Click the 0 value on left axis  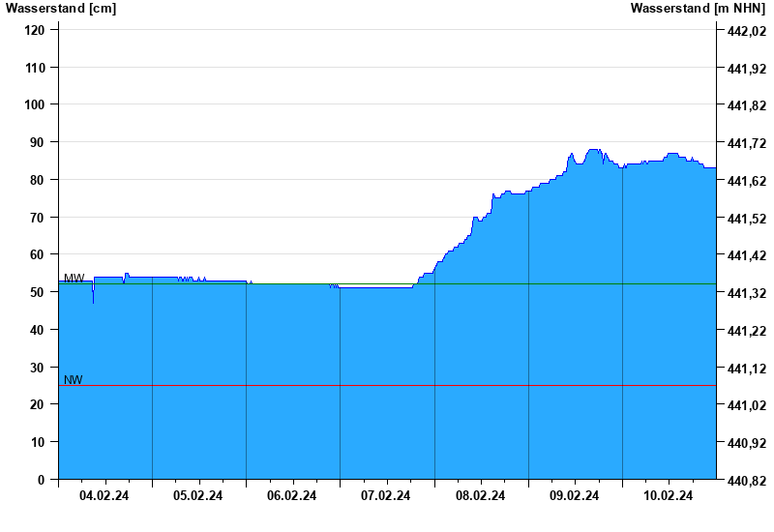click(41, 480)
